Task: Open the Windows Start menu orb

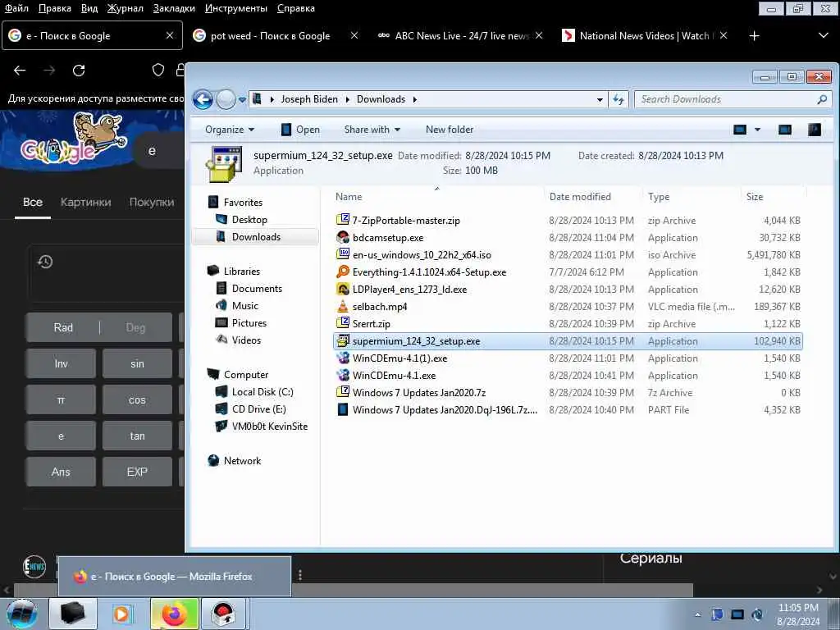Action: 22,614
